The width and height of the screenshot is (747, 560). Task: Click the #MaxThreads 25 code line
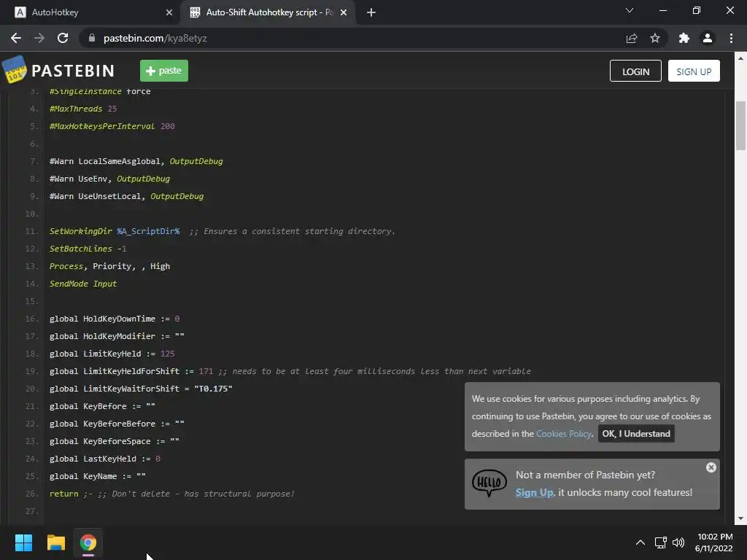(x=83, y=109)
